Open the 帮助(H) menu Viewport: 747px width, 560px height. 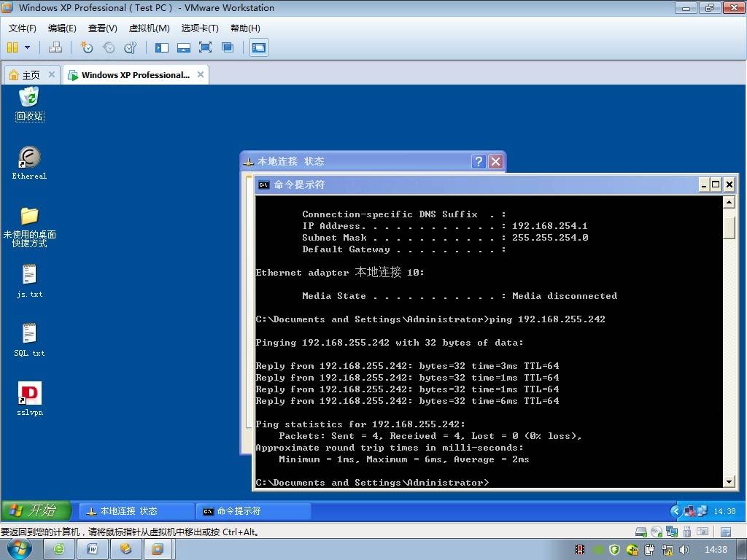click(245, 28)
